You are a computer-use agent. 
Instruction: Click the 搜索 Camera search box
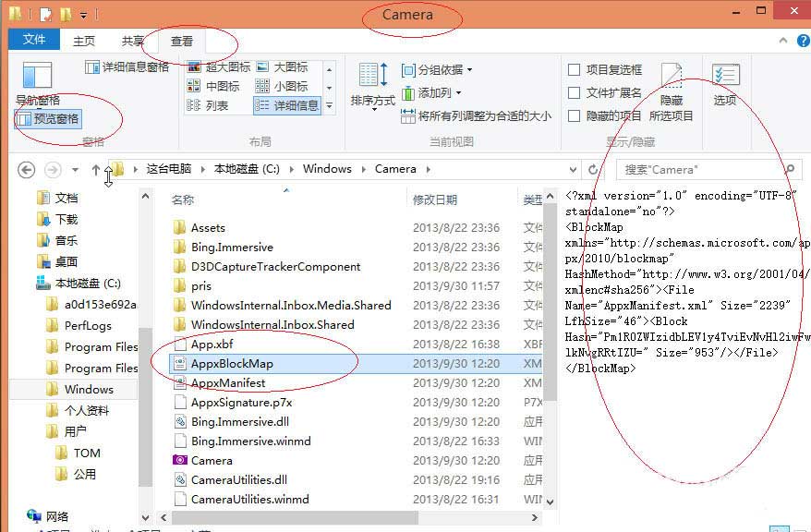697,170
